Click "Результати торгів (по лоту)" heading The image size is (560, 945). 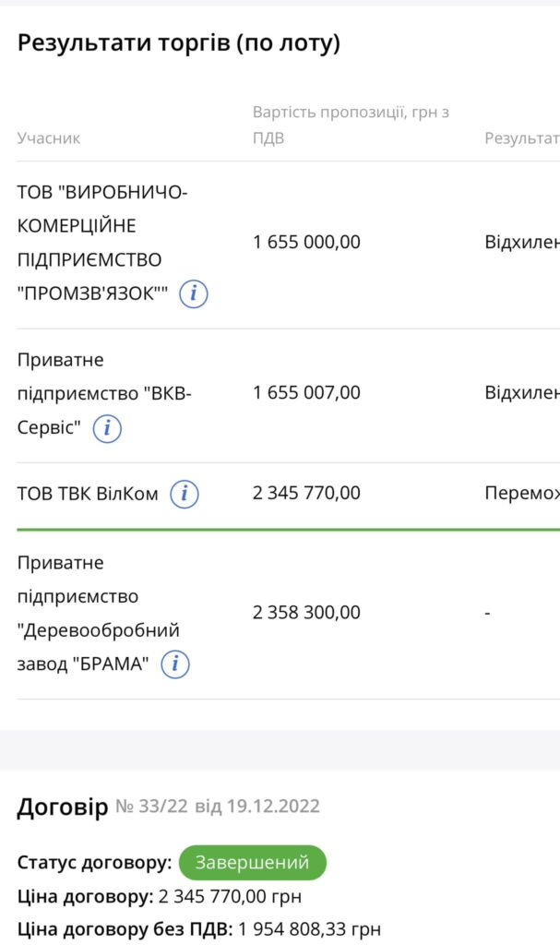178,43
